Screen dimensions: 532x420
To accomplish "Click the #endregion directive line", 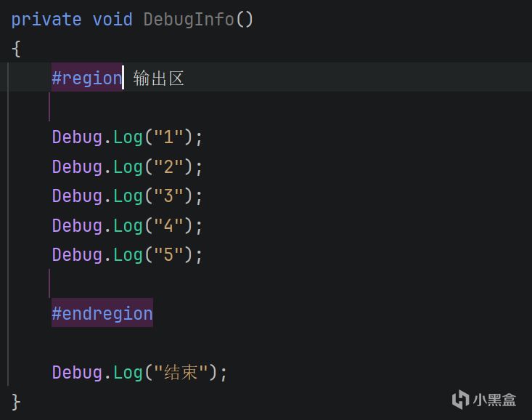I will [102, 313].
